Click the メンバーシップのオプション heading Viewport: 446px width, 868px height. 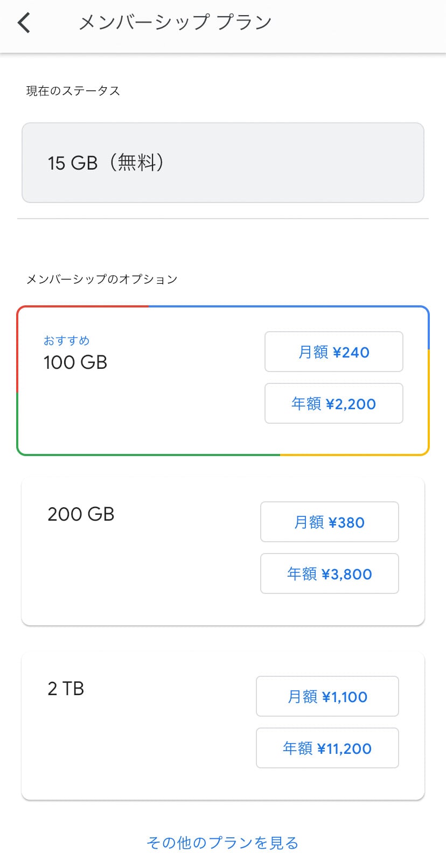[x=102, y=279]
